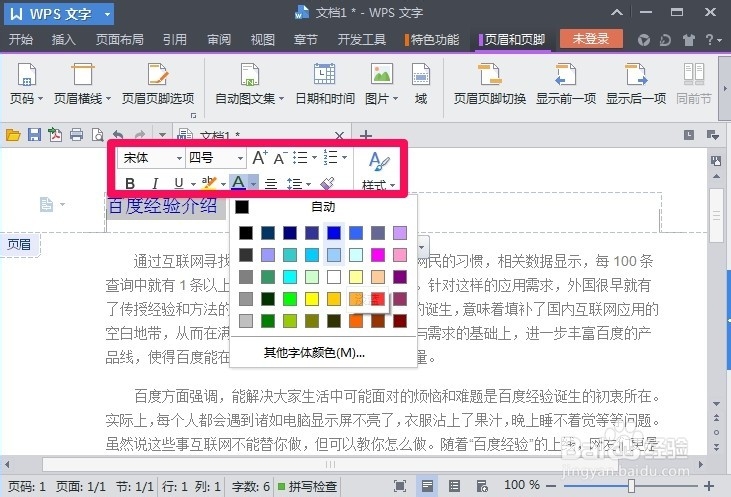The image size is (731, 497).
Task: Open the WPS 文字 application menu dropdown
Action: click(x=108, y=14)
